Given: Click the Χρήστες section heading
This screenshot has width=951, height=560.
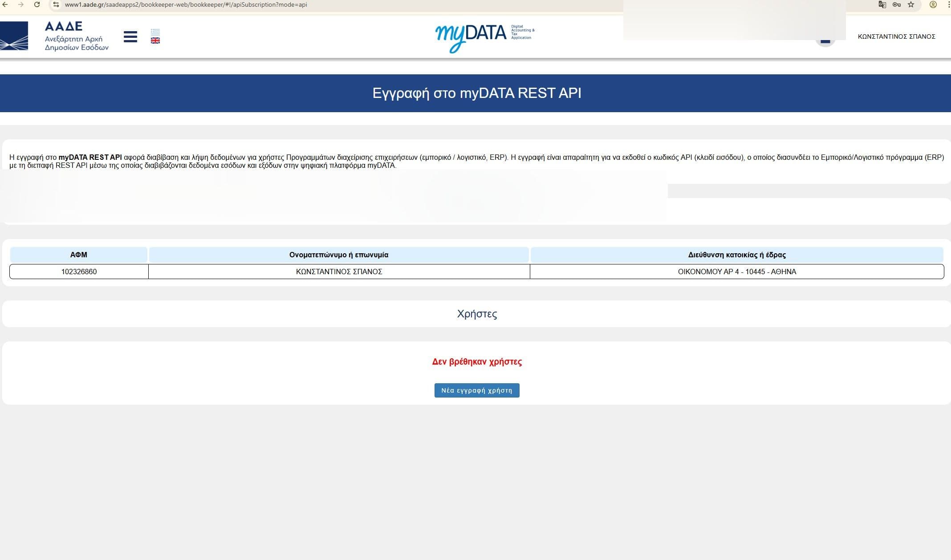Looking at the screenshot, I should pos(477,314).
